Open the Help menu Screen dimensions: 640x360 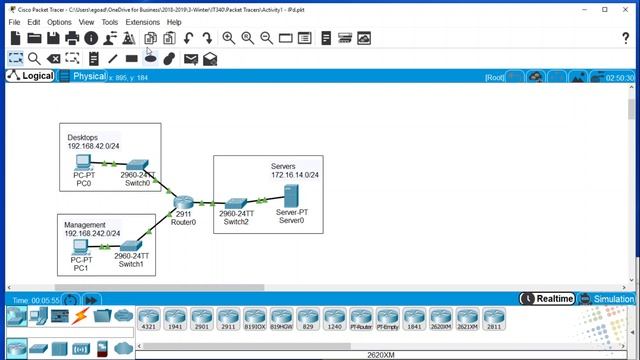point(174,22)
